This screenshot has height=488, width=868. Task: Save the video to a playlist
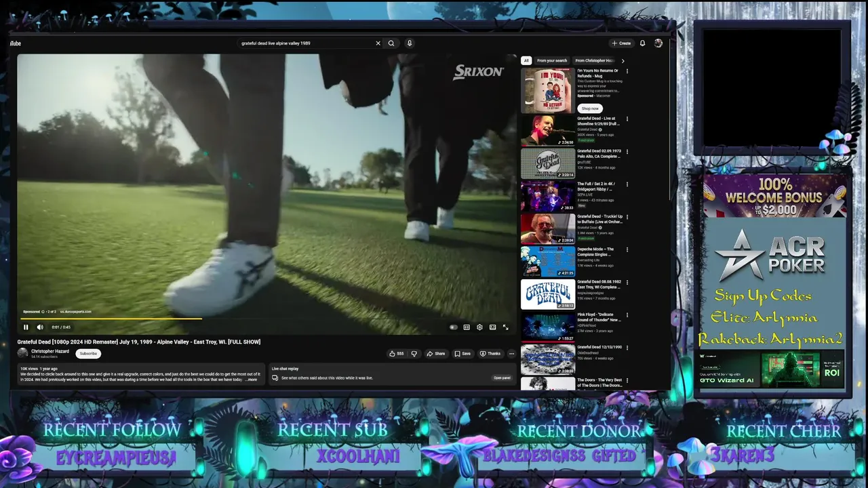coord(462,354)
